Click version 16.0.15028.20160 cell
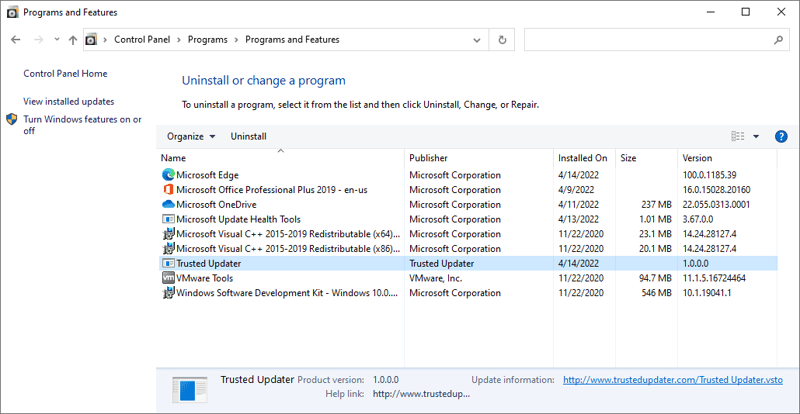 point(716,190)
